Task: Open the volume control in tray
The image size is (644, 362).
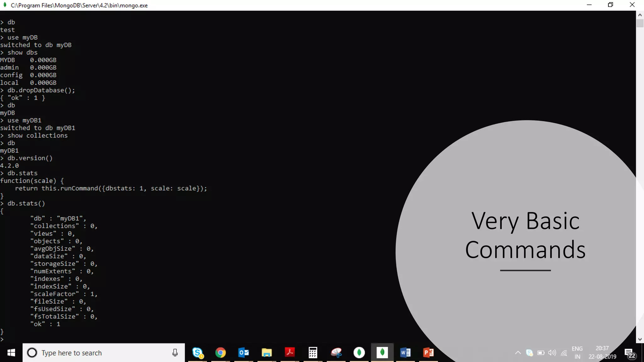Action: [552, 353]
